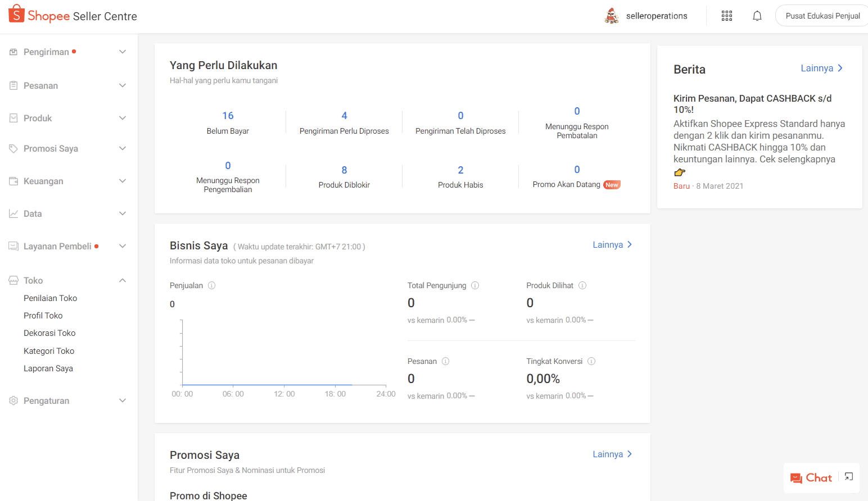Click the selleroperations profile avatar

pos(612,16)
